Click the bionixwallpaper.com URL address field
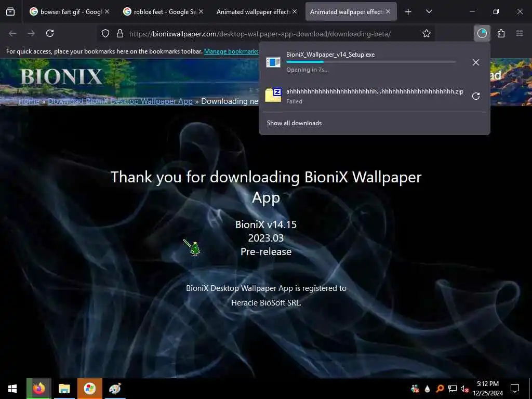This screenshot has width=532, height=399. point(260,34)
